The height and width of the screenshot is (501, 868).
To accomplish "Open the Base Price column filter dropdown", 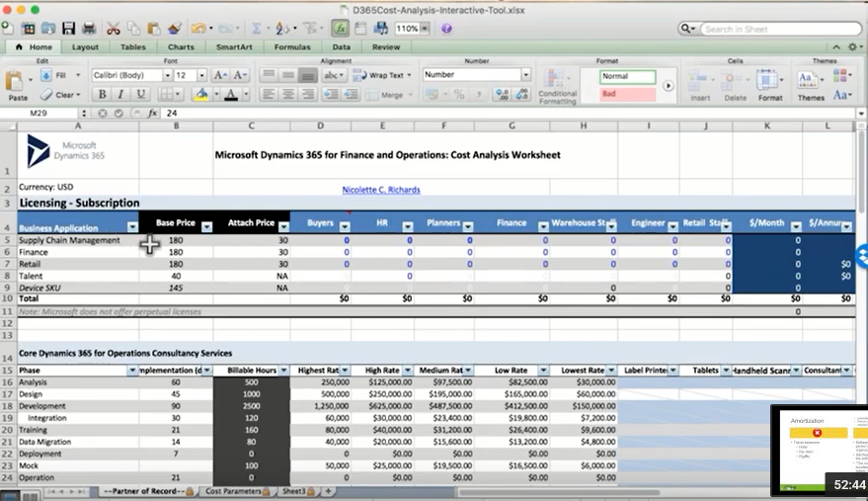I will (x=206, y=227).
